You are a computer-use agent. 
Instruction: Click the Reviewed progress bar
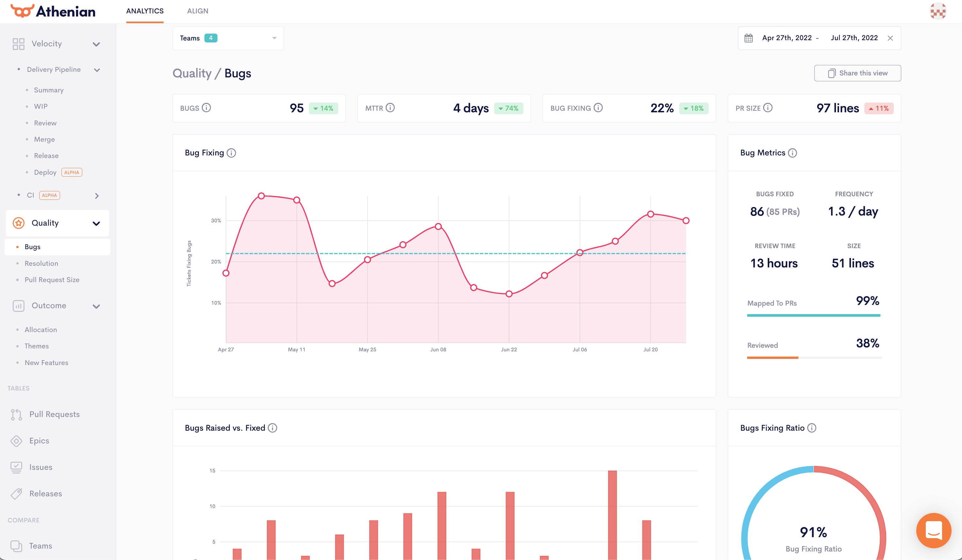[x=814, y=357]
